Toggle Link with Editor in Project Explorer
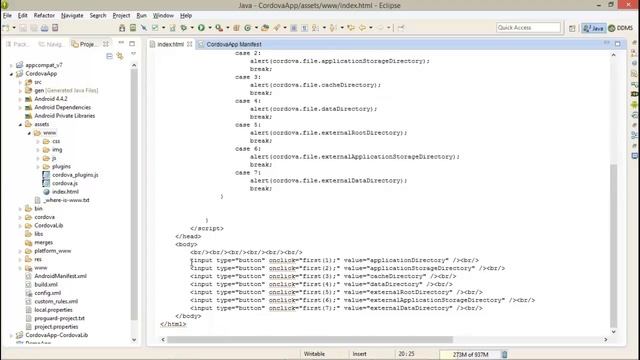This screenshot has width=640, height=360. click(x=120, y=56)
